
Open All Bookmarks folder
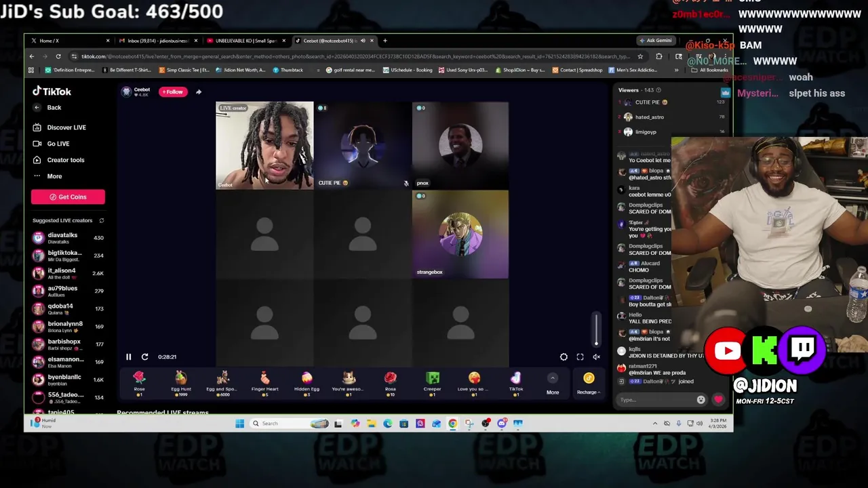pos(711,70)
